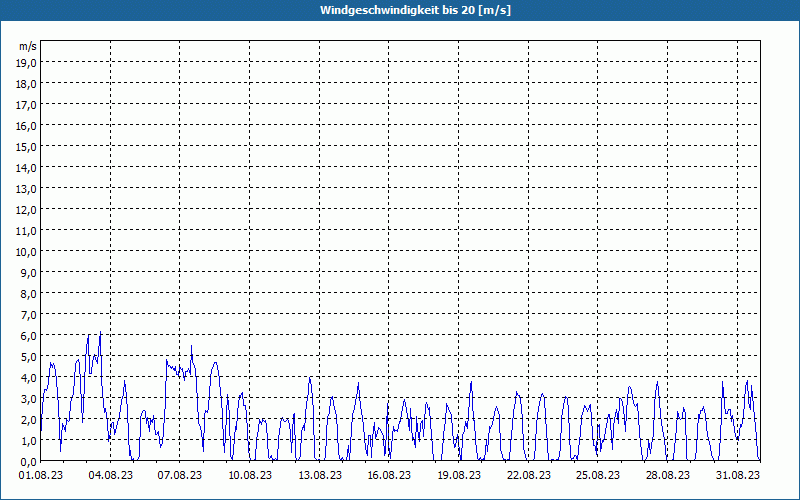
Task: Click the 14,0 y-axis label
Action: point(27,168)
